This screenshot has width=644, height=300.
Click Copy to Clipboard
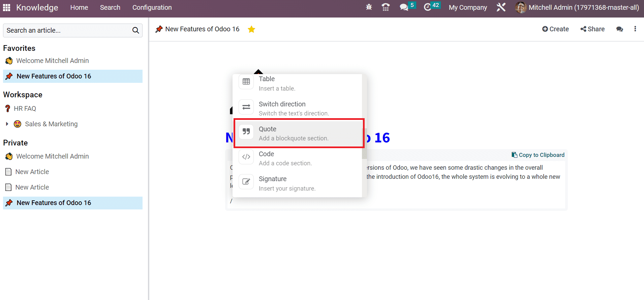tap(538, 155)
